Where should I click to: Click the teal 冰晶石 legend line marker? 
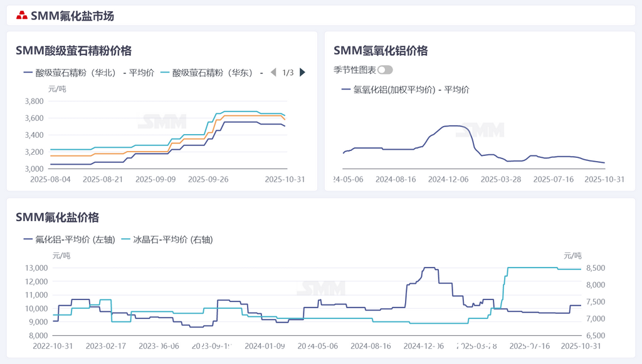(x=125, y=239)
